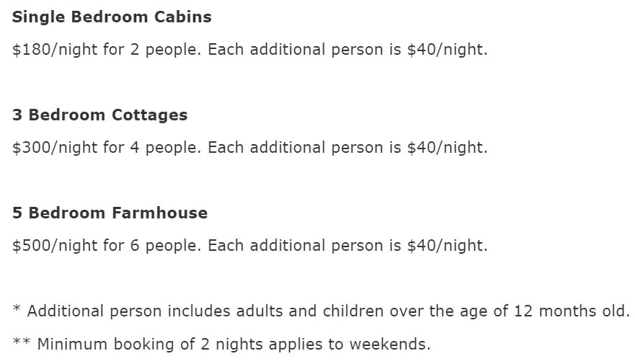
Task: Click the Single Bedroom Cabins heading
Action: (x=112, y=17)
